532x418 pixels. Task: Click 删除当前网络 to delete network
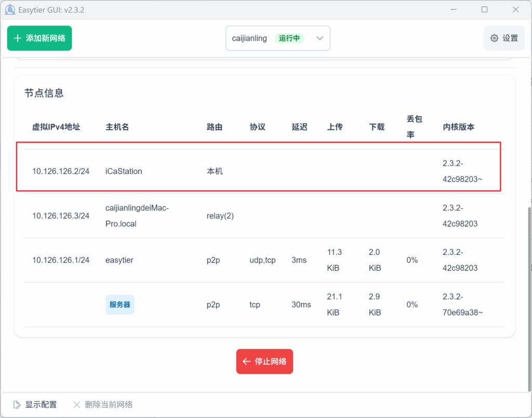point(103,404)
